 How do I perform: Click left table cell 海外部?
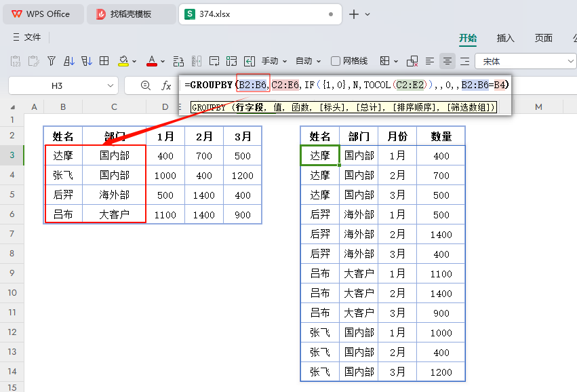pos(114,195)
